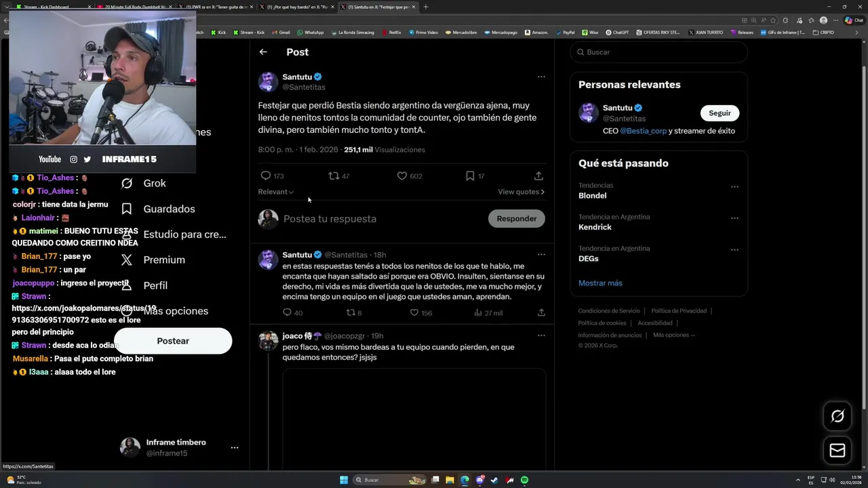
Task: Open the WhatsApp bookmark in bookmarks bar
Action: [x=310, y=32]
